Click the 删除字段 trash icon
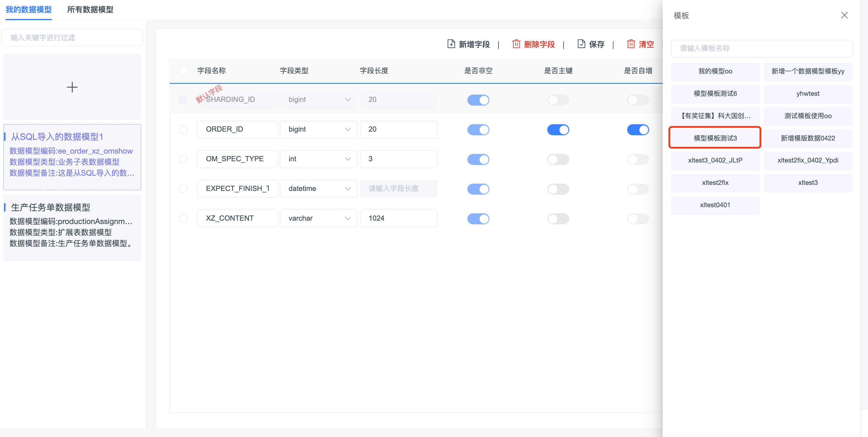The image size is (868, 437). (x=516, y=44)
